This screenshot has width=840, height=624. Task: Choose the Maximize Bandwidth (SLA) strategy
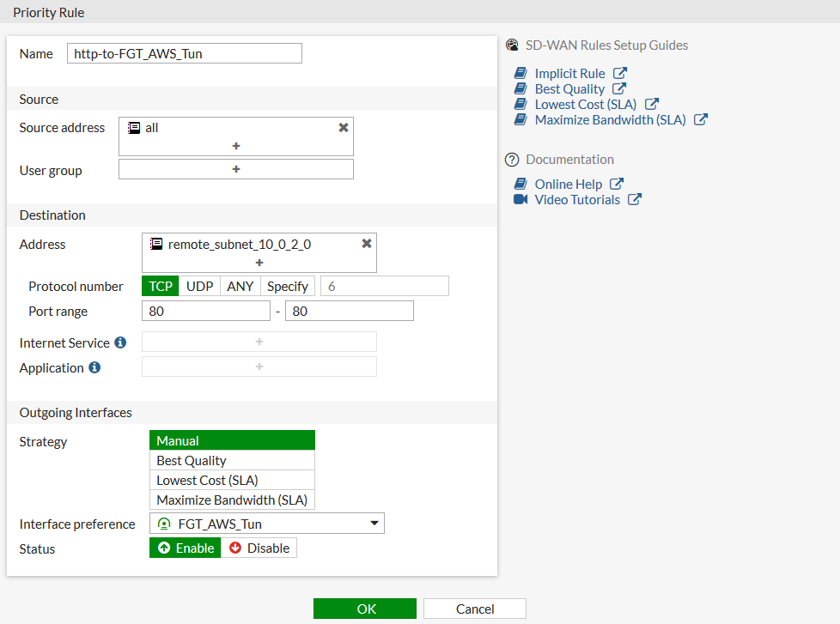coord(232,500)
